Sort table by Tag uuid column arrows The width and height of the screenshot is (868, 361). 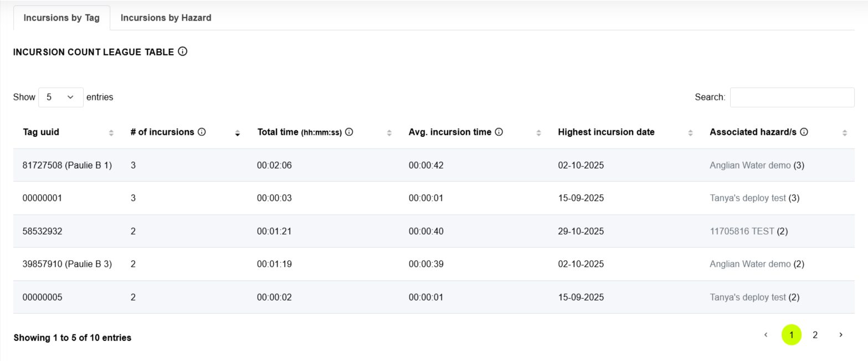click(x=111, y=133)
